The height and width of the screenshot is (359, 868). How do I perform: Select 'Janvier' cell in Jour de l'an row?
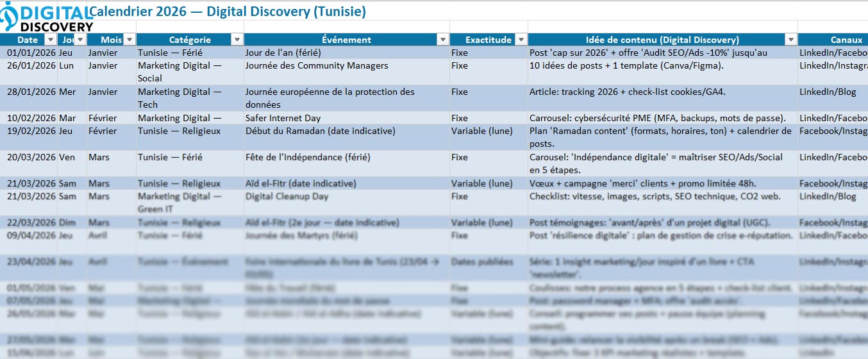(111, 53)
